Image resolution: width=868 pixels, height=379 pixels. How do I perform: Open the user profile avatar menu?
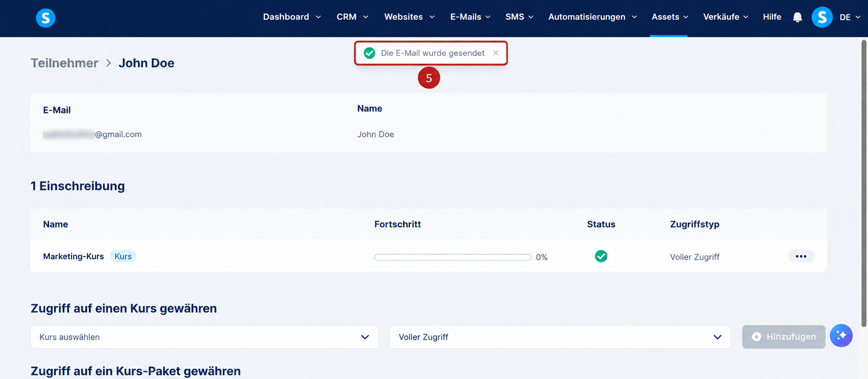822,17
